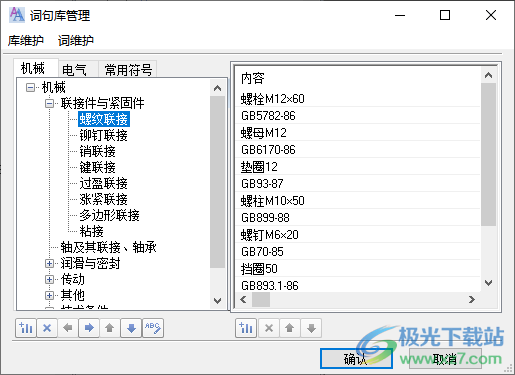The height and width of the screenshot is (375, 515).
Task: Click content list scroll left arrow
Action: (x=243, y=299)
